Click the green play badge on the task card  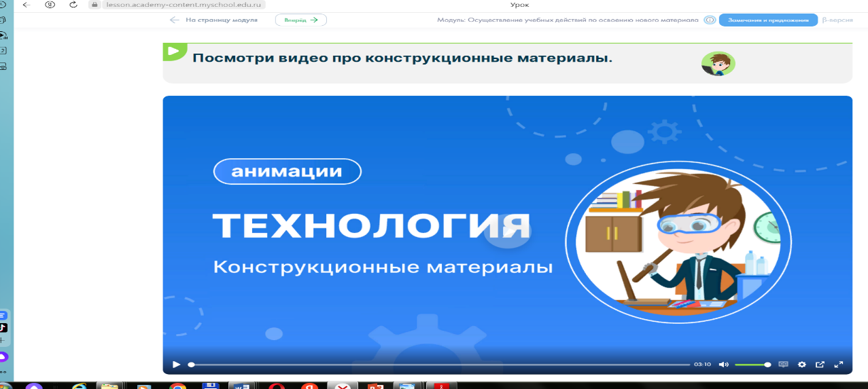175,52
